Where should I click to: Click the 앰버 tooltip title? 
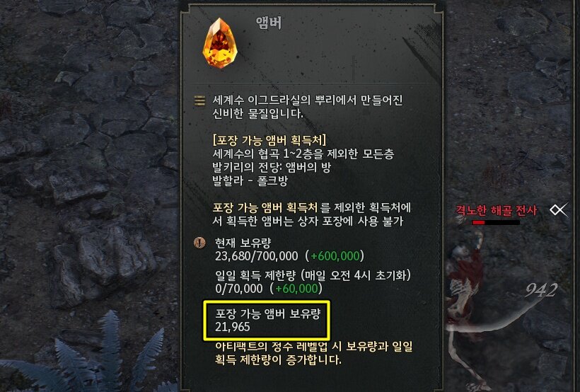click(269, 23)
